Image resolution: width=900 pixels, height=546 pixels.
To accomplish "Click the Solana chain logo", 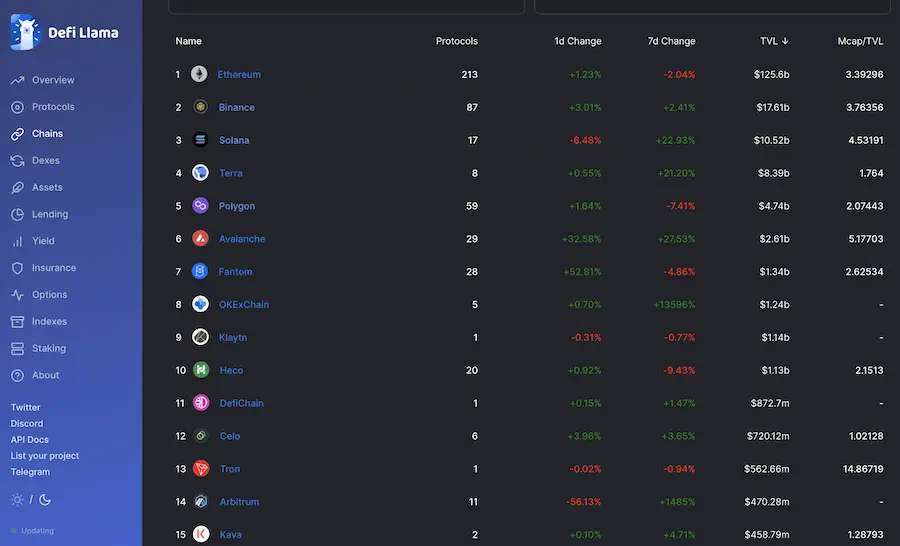I will pos(200,140).
